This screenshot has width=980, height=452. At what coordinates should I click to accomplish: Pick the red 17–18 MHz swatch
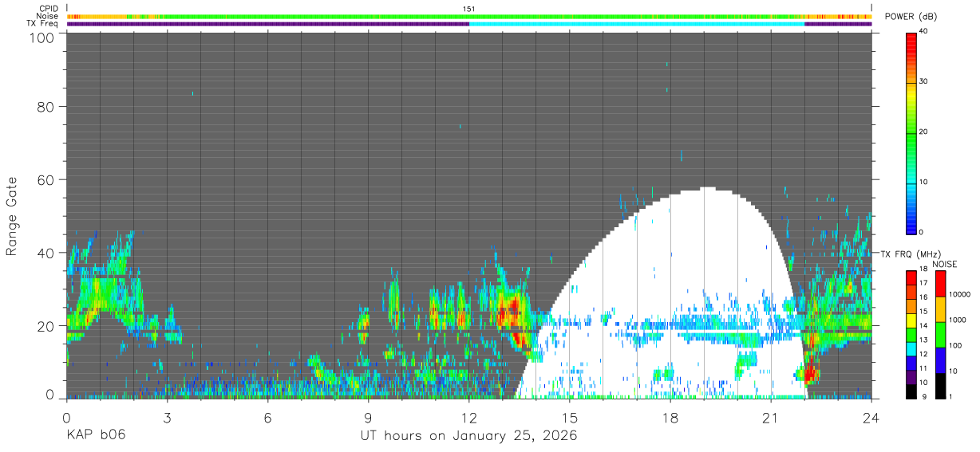[x=911, y=278]
